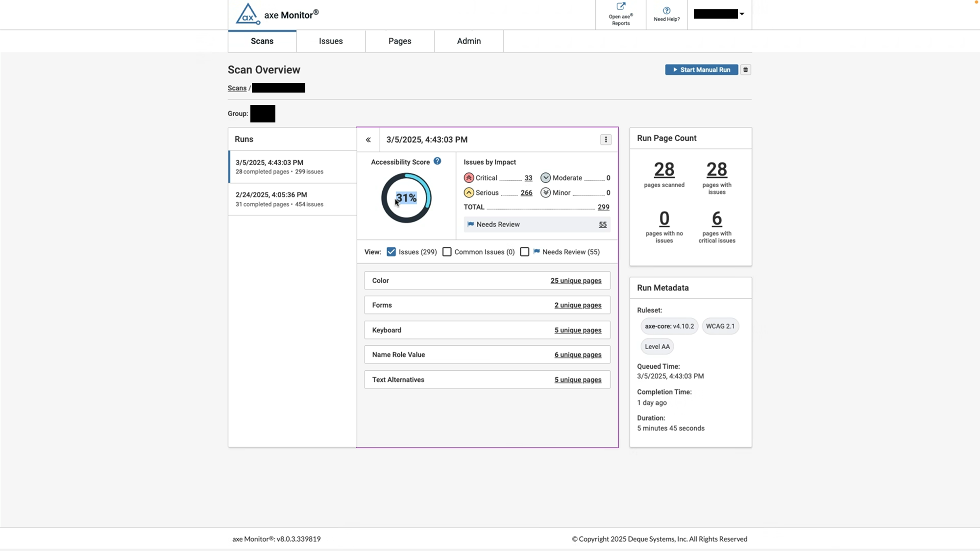
Task: Expand the Keyboard issues row
Action: point(487,330)
